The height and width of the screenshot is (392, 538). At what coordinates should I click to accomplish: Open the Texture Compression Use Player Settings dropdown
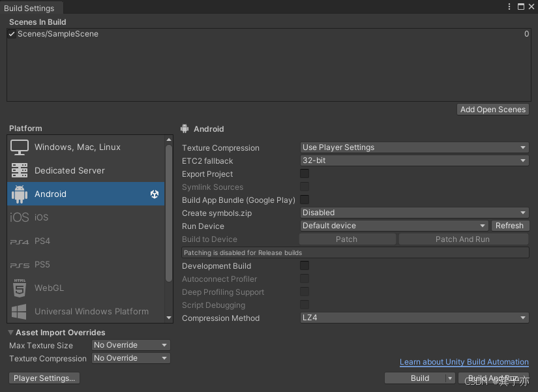coord(414,147)
